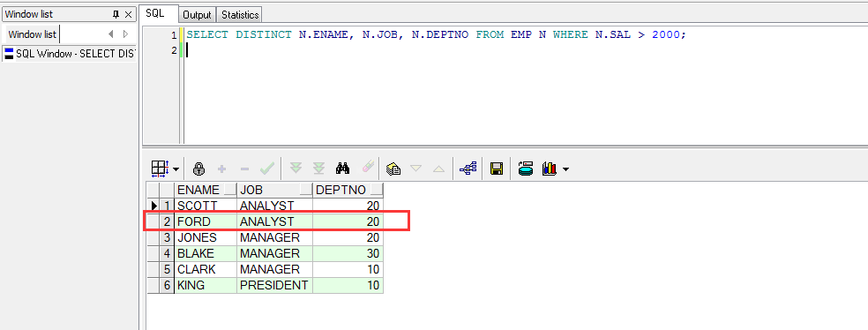This screenshot has height=330, width=868.
Task: Click the Fetch next page icon
Action: tap(296, 169)
